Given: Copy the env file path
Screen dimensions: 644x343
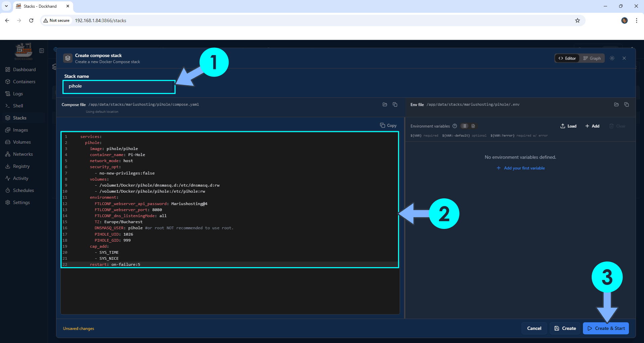Looking at the screenshot, I should coord(627,105).
